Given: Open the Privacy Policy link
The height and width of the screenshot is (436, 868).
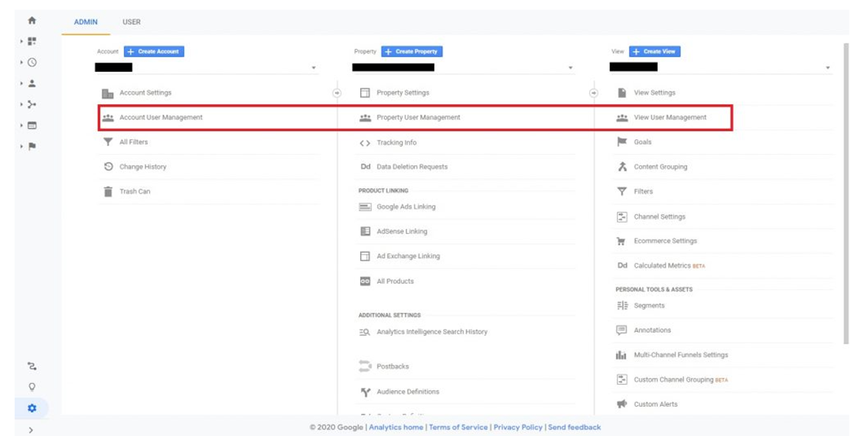Looking at the screenshot, I should click(517, 427).
